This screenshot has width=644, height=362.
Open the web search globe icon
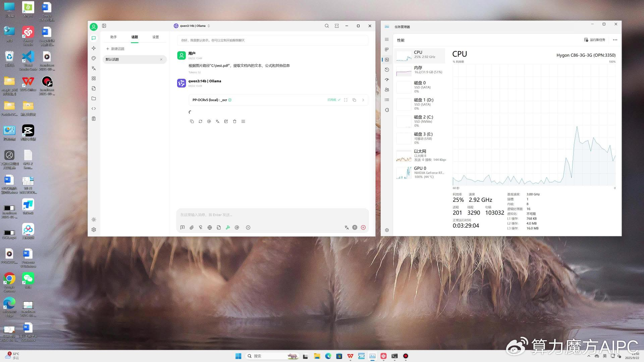point(210,228)
